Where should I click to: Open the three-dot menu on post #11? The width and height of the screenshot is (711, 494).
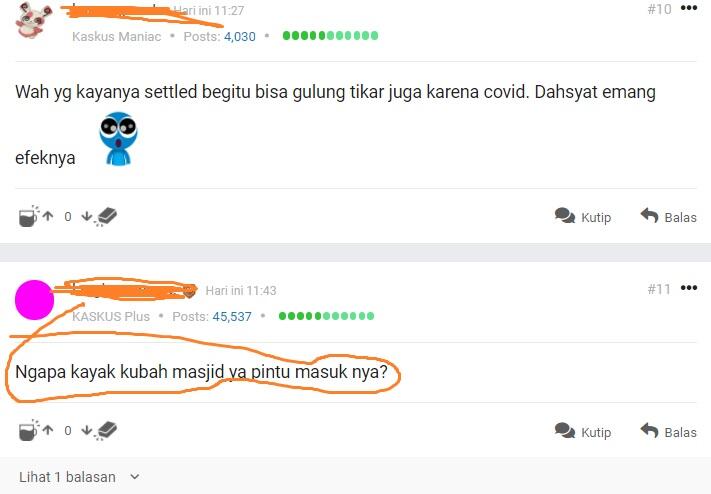coord(689,288)
